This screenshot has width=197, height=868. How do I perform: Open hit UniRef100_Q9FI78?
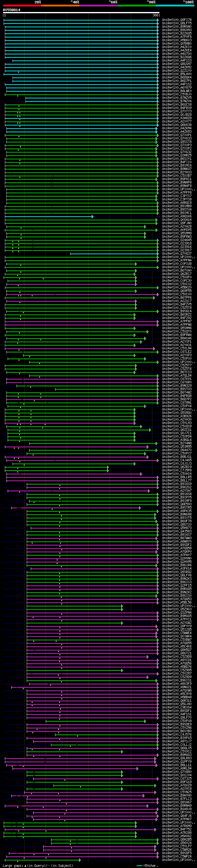[177, 20]
